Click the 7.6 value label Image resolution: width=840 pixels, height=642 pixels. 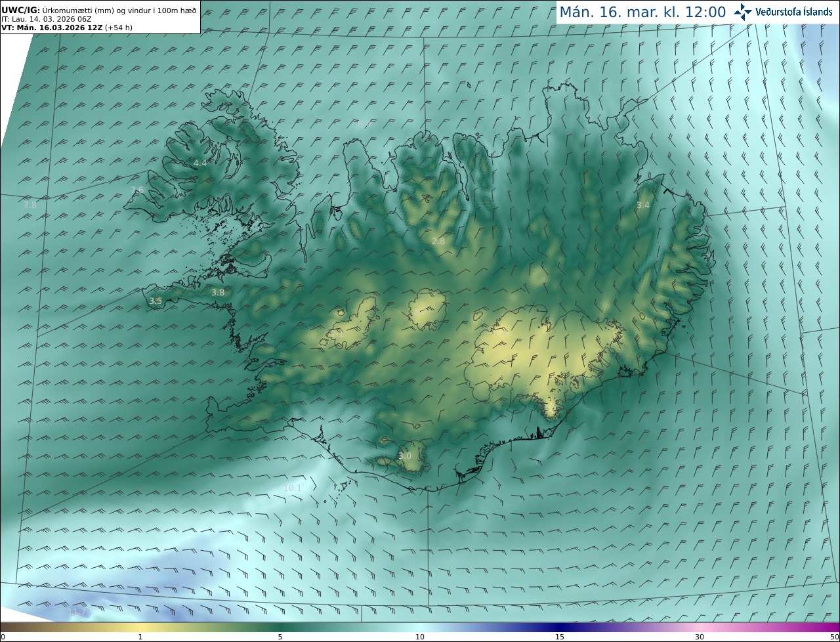click(x=137, y=190)
